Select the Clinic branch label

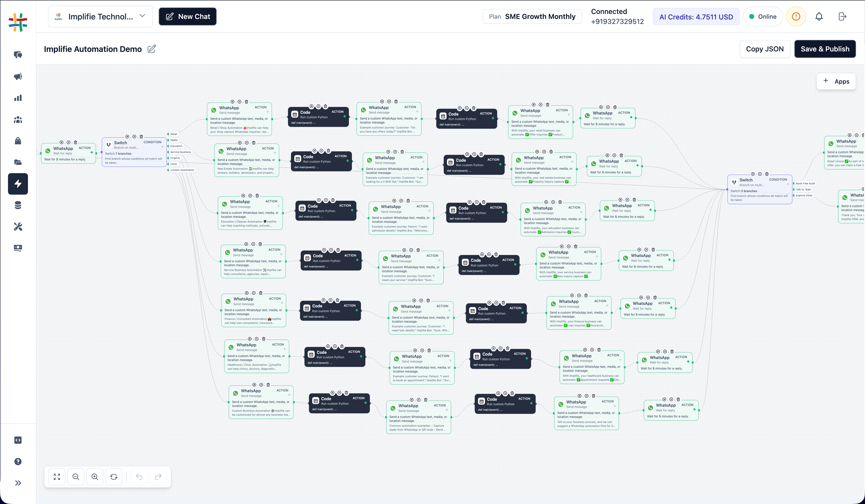tap(174, 164)
